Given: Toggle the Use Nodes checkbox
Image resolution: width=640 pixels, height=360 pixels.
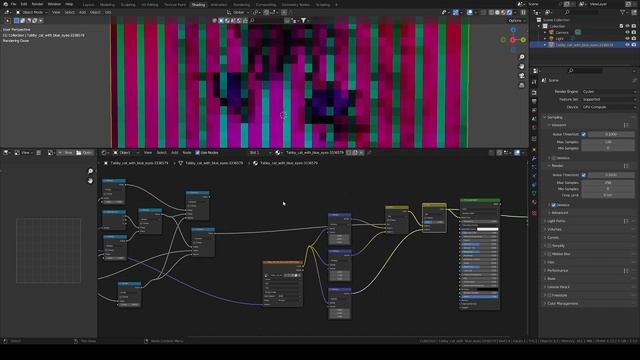Looking at the screenshot, I should (x=198, y=153).
